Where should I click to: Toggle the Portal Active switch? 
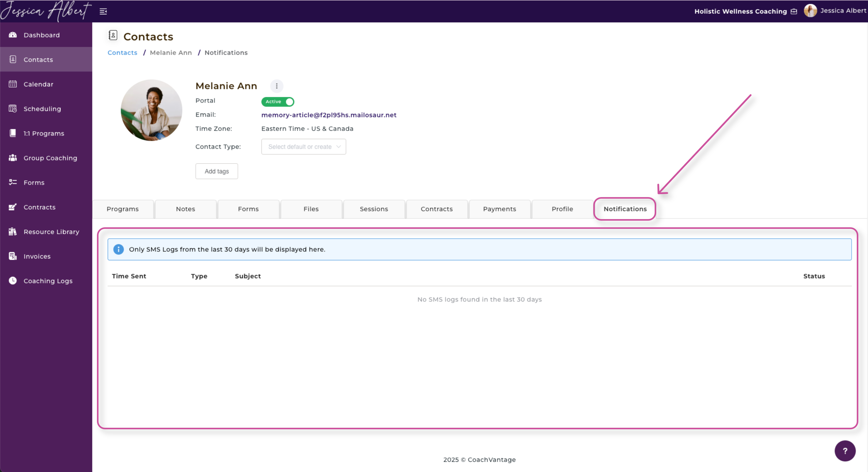click(278, 102)
